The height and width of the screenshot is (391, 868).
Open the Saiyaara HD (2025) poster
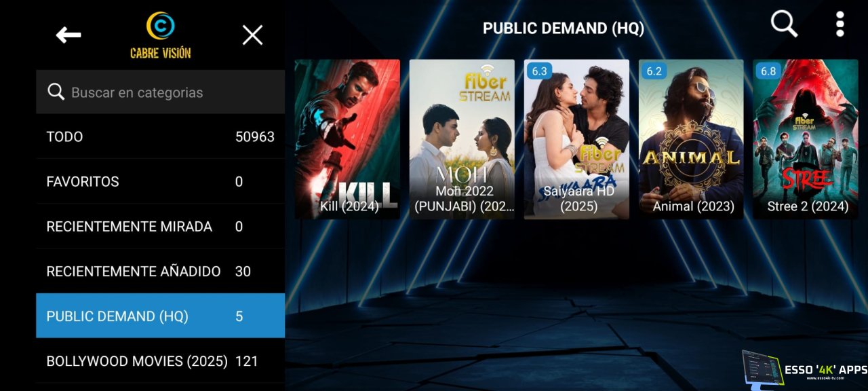click(x=576, y=139)
